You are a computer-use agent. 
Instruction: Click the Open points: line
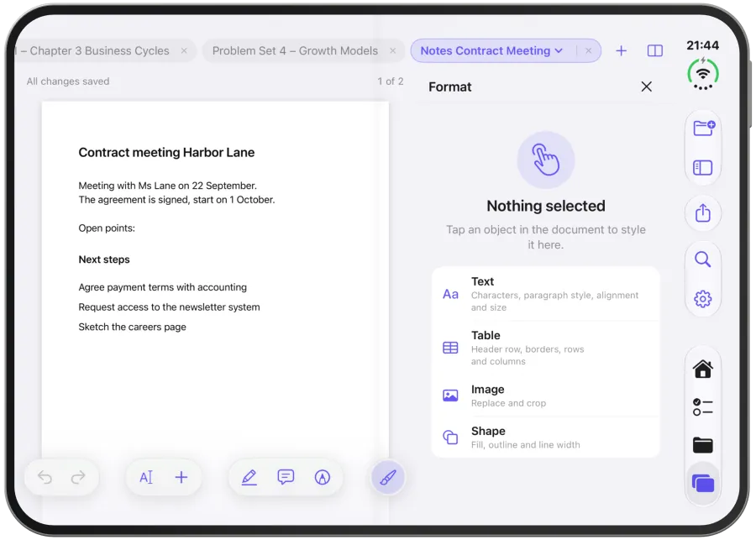[107, 228]
